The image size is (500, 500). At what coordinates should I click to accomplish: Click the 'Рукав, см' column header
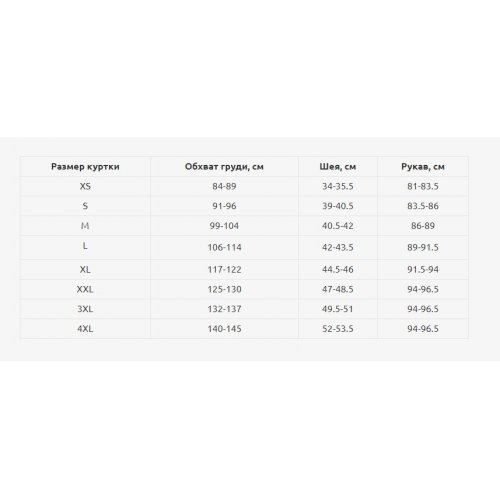pos(423,167)
